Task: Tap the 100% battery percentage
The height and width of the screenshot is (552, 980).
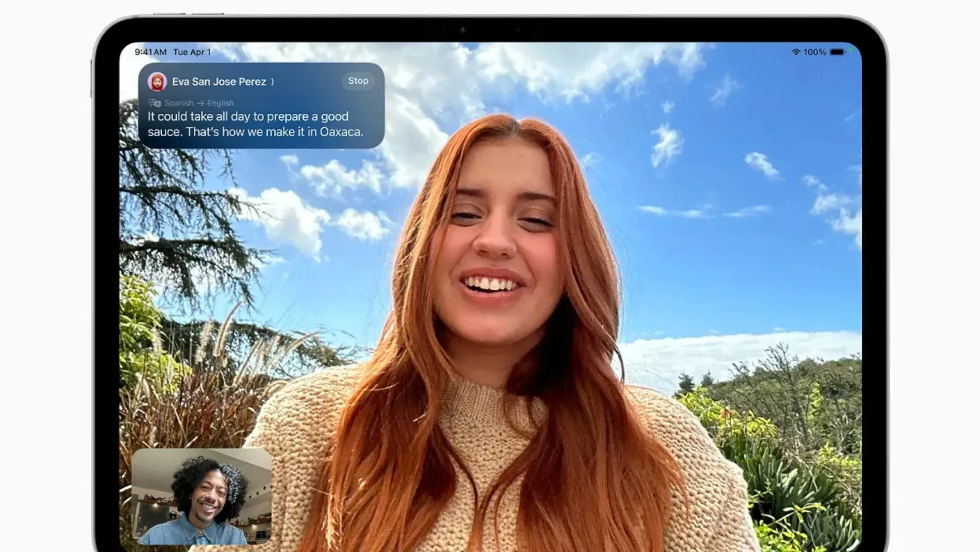Action: coord(814,52)
